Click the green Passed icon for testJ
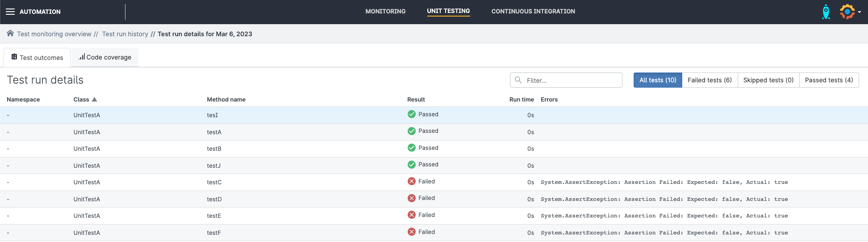Viewport: 868px width, 242px height. pos(411,165)
